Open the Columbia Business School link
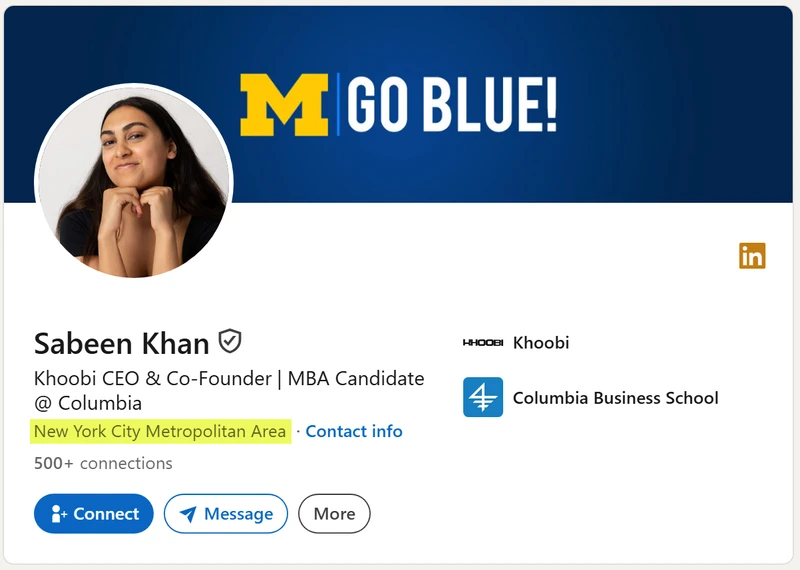Viewport: 800px width, 570px height. tap(615, 398)
